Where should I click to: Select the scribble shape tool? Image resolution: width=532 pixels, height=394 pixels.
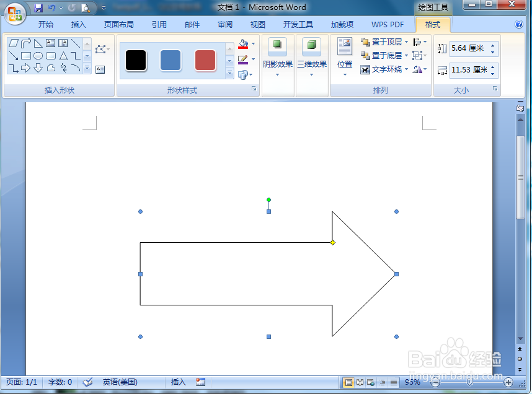click(63, 68)
